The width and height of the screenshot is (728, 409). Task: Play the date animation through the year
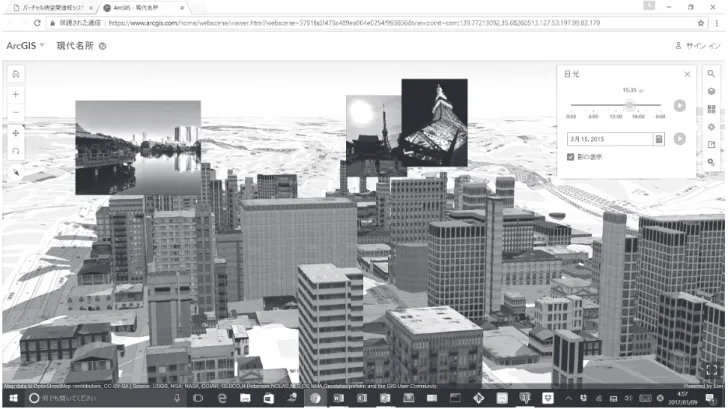coord(679,139)
